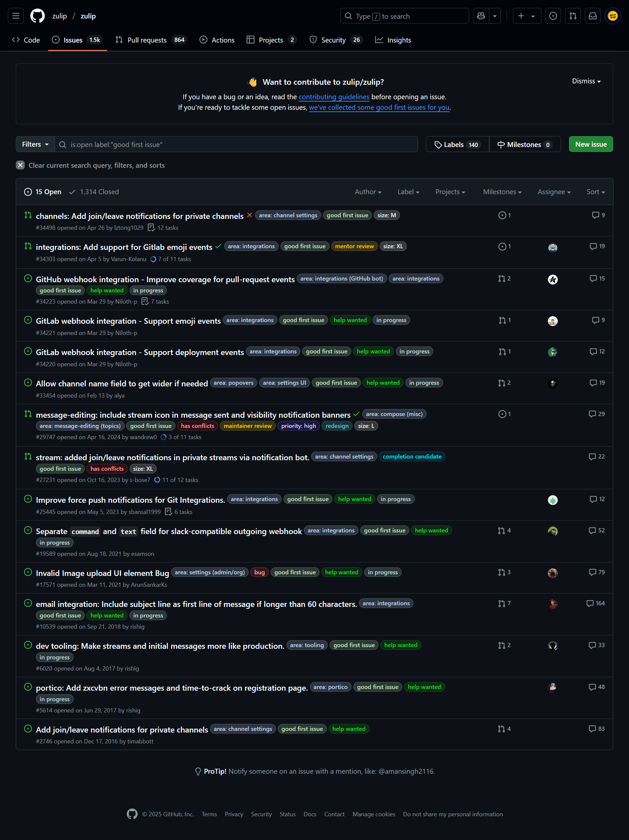This screenshot has width=629, height=840.
Task: Open the hamburger navigation menu
Action: [x=15, y=15]
